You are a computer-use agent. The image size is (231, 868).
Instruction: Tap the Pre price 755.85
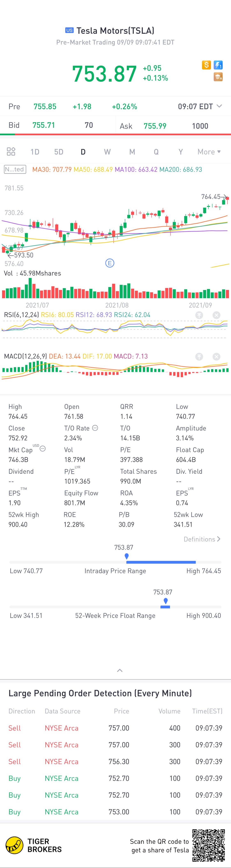click(45, 107)
